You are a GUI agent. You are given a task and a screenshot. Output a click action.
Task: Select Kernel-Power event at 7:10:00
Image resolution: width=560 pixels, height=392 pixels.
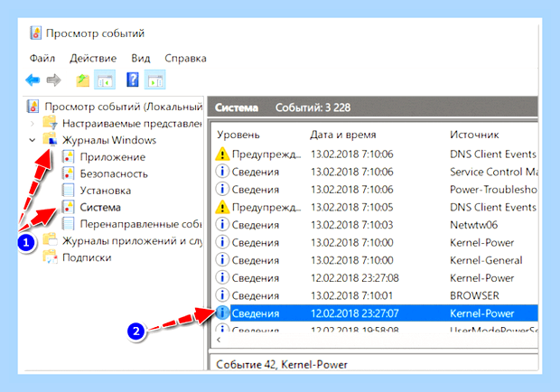(377, 242)
